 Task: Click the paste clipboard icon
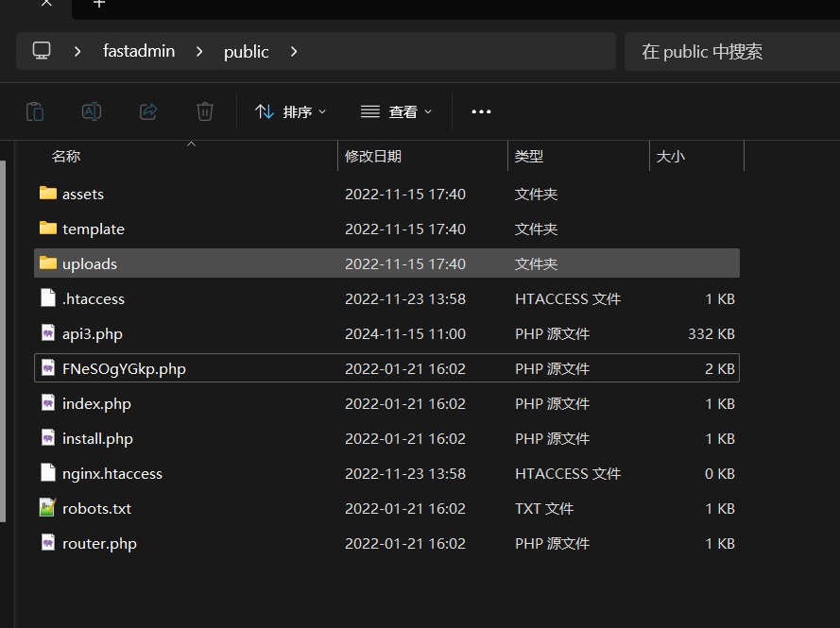(35, 111)
